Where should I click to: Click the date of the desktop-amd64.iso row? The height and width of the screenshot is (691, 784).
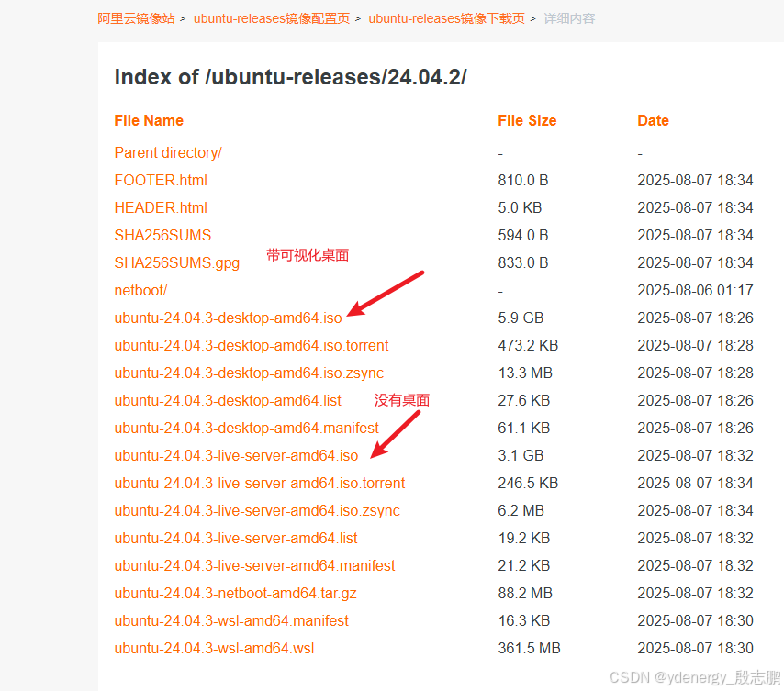(695, 318)
